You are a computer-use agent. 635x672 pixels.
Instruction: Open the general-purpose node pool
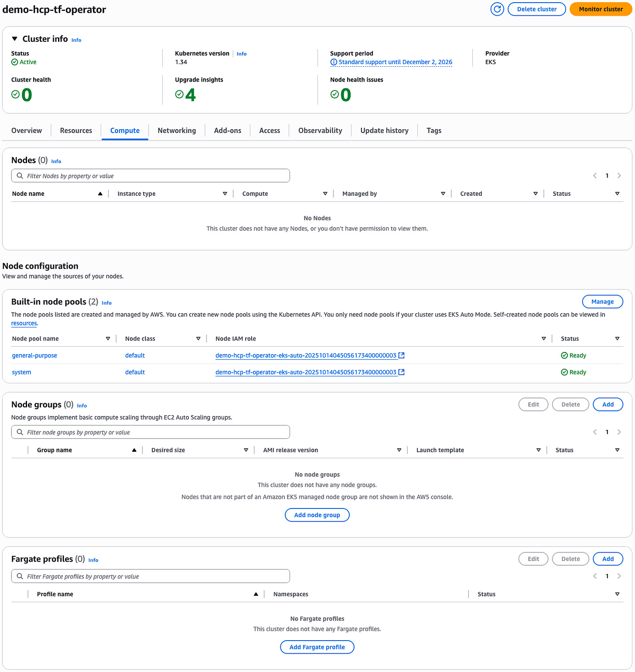coord(34,355)
